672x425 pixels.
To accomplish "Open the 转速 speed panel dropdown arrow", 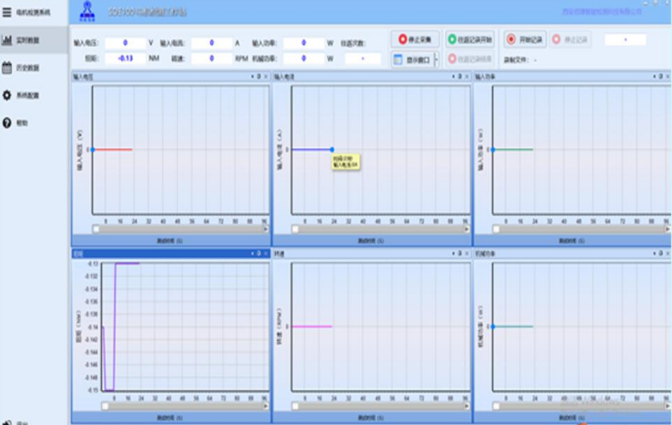I will 453,254.
